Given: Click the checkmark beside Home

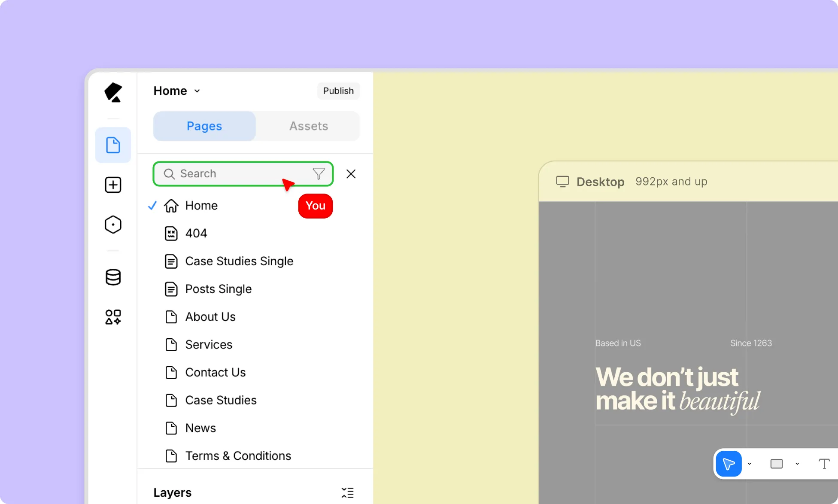Looking at the screenshot, I should (152, 206).
